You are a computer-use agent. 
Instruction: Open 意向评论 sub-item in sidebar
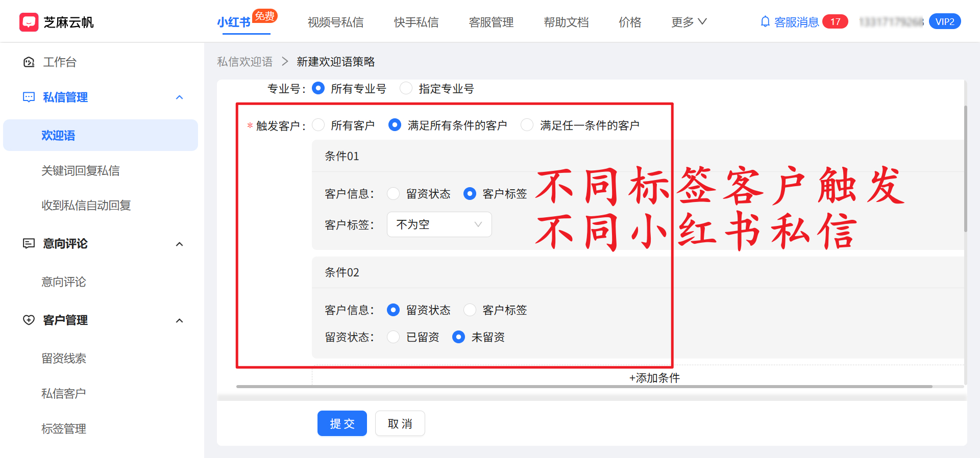[63, 282]
